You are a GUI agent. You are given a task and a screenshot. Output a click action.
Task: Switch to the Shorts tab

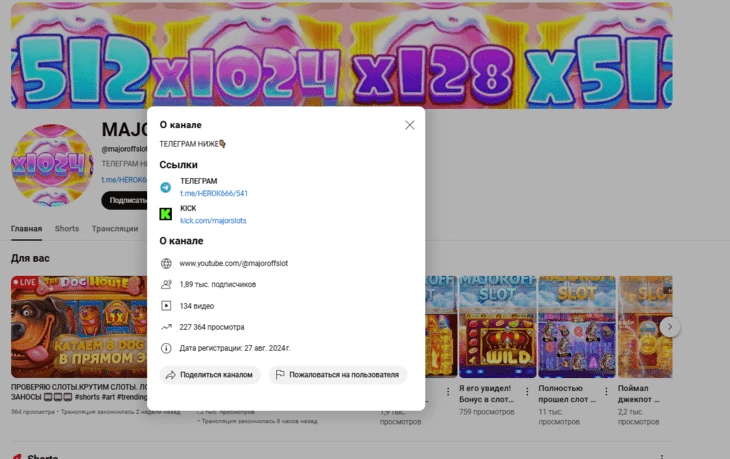(x=67, y=229)
